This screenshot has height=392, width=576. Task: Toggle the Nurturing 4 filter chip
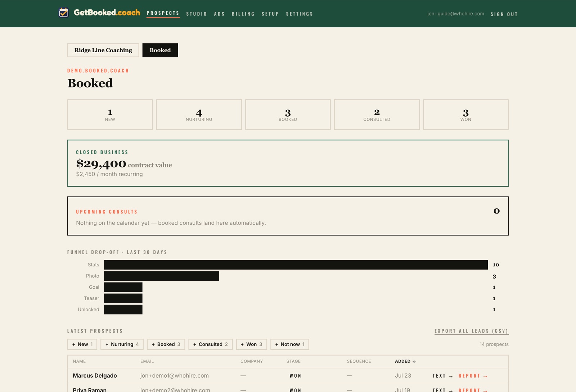122,344
